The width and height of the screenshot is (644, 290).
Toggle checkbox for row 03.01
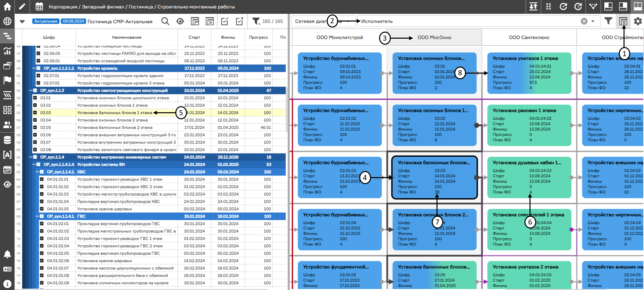(35, 98)
